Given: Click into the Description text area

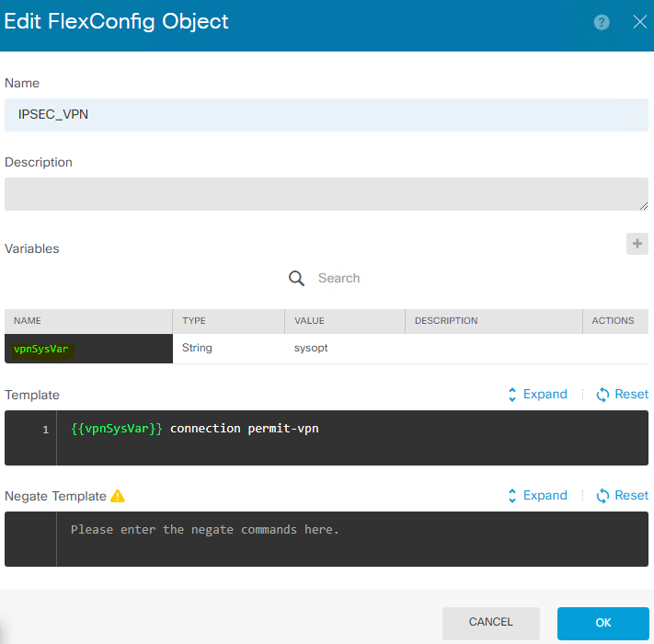Looking at the screenshot, I should coord(327,194).
